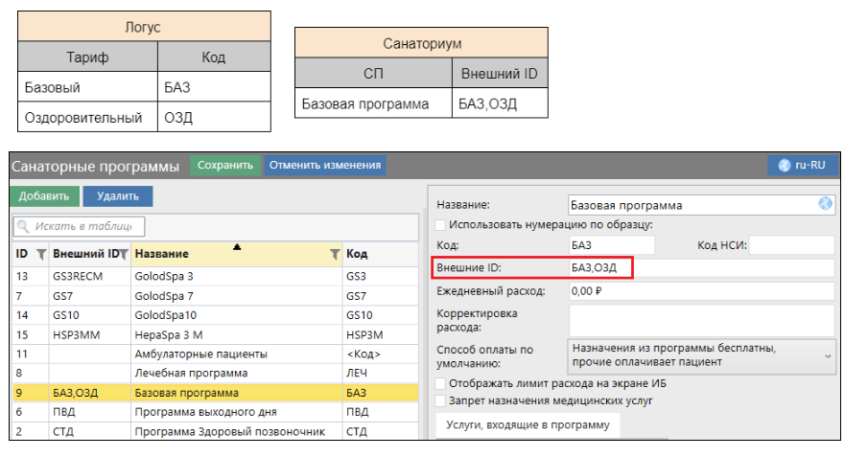Viewport: 868px width, 457px height.
Task: Click the magnifier icon in table search
Action: 24,226
